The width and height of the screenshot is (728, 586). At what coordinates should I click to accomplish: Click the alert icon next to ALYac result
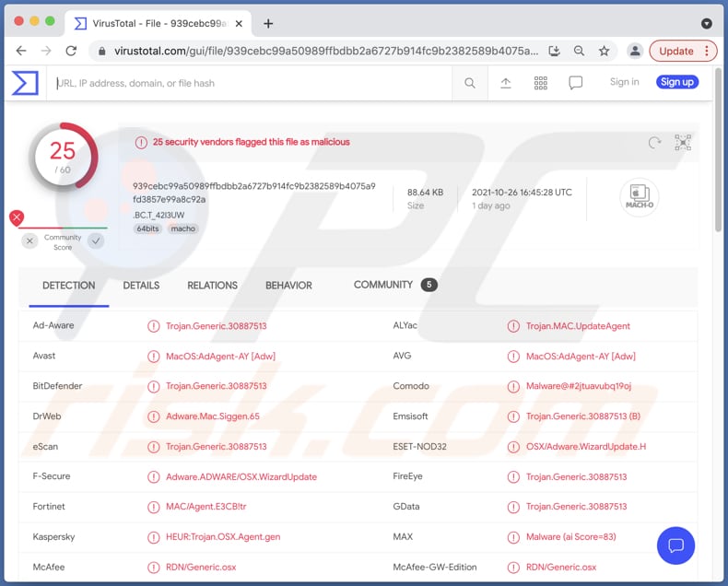click(513, 326)
